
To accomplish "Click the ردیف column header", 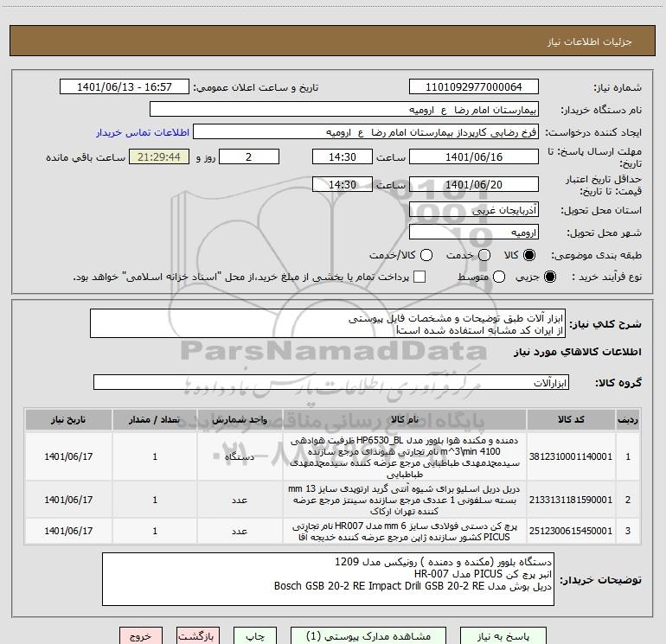I will tap(628, 419).
